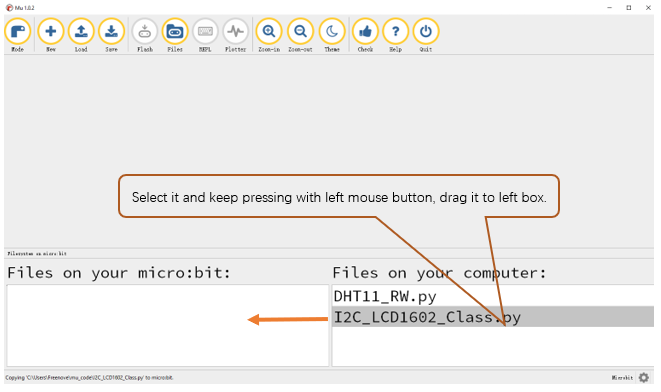Minimize the Mu window
661x392 pixels.
click(610, 8)
